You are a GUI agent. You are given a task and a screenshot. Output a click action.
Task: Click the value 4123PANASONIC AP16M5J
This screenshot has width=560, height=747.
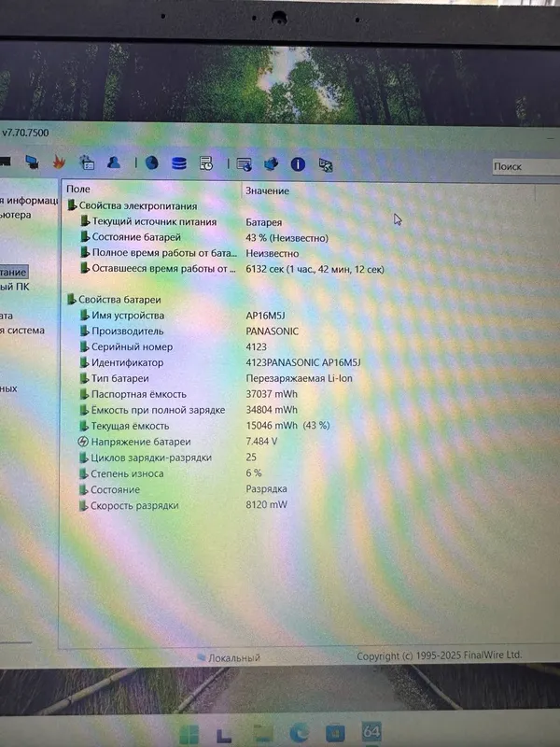click(303, 362)
